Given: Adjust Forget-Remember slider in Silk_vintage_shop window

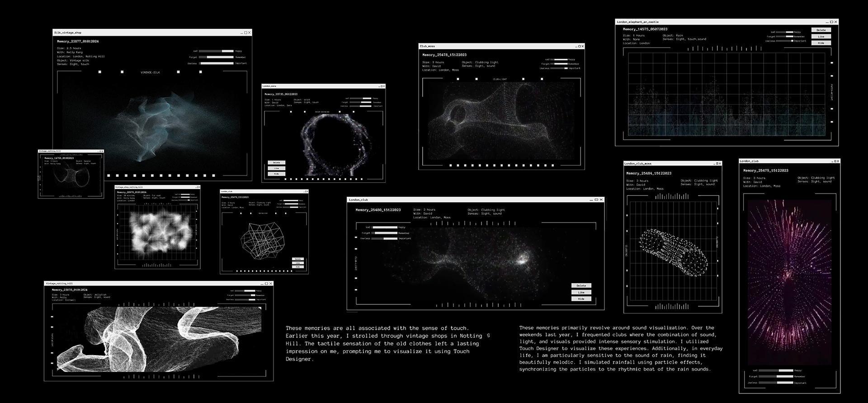Looking at the screenshot, I should tap(216, 57).
